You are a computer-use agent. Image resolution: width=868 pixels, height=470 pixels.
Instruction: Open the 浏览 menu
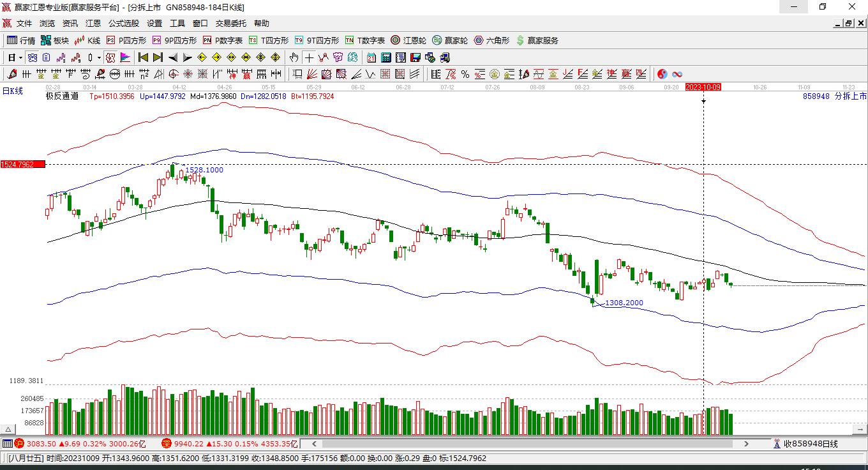(x=47, y=24)
